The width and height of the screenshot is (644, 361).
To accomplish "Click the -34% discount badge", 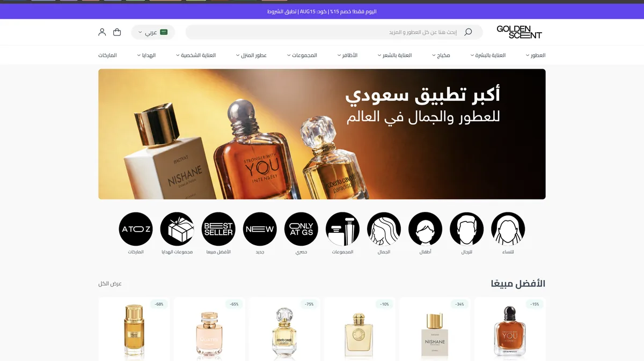I will [459, 304].
